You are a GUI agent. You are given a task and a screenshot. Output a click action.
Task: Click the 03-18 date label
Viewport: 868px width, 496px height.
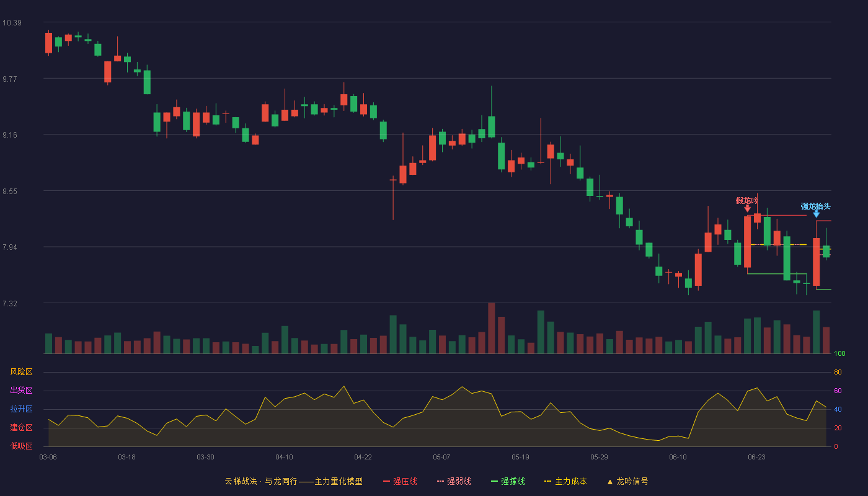click(126, 457)
